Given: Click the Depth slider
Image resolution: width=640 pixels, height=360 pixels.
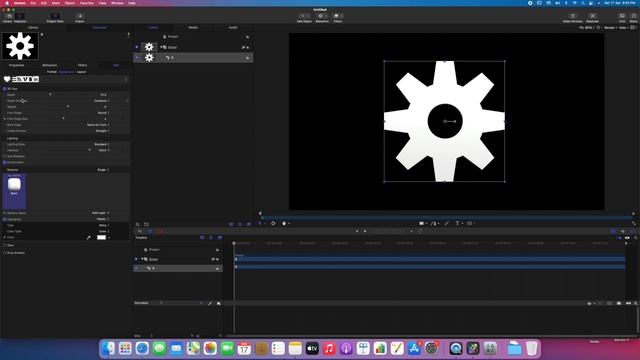Looking at the screenshot, I should (x=50, y=95).
